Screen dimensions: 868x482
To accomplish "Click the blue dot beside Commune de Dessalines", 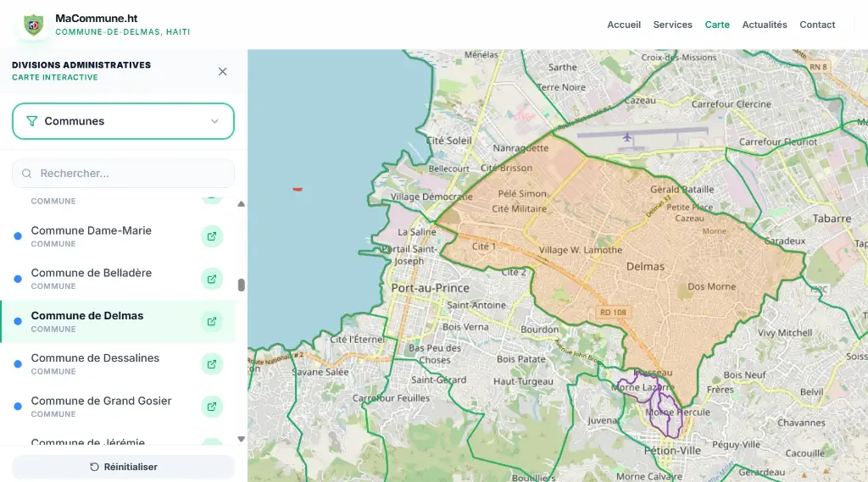I will coord(18,364).
